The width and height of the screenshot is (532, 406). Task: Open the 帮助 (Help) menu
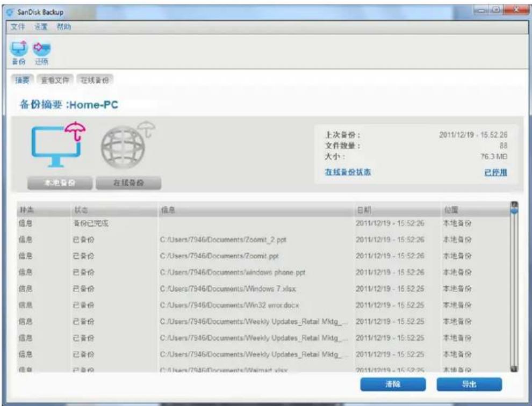tap(64, 27)
